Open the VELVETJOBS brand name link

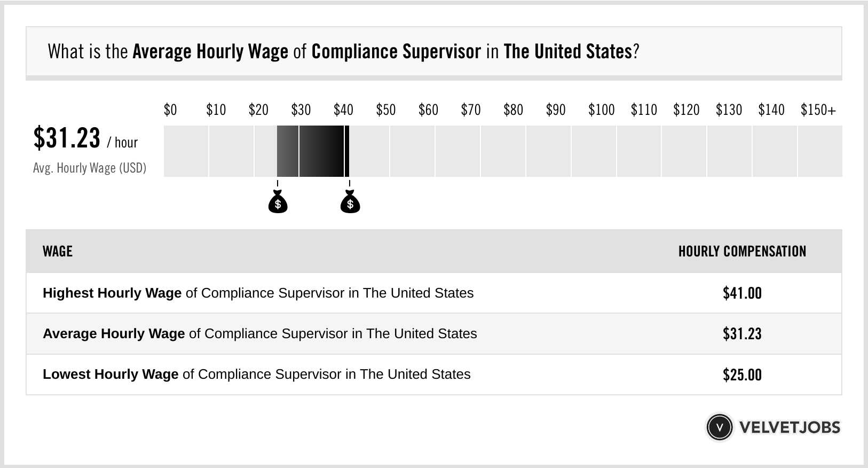[790, 427]
